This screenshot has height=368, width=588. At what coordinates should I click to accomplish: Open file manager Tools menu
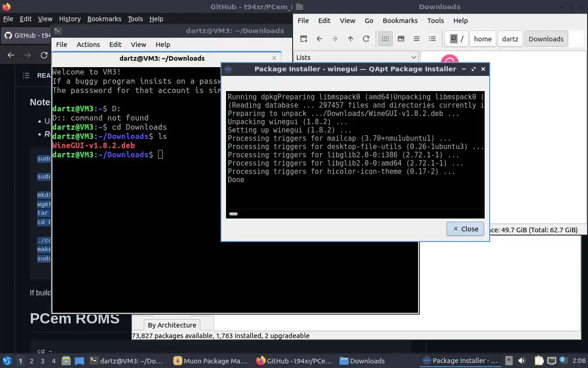[435, 20]
